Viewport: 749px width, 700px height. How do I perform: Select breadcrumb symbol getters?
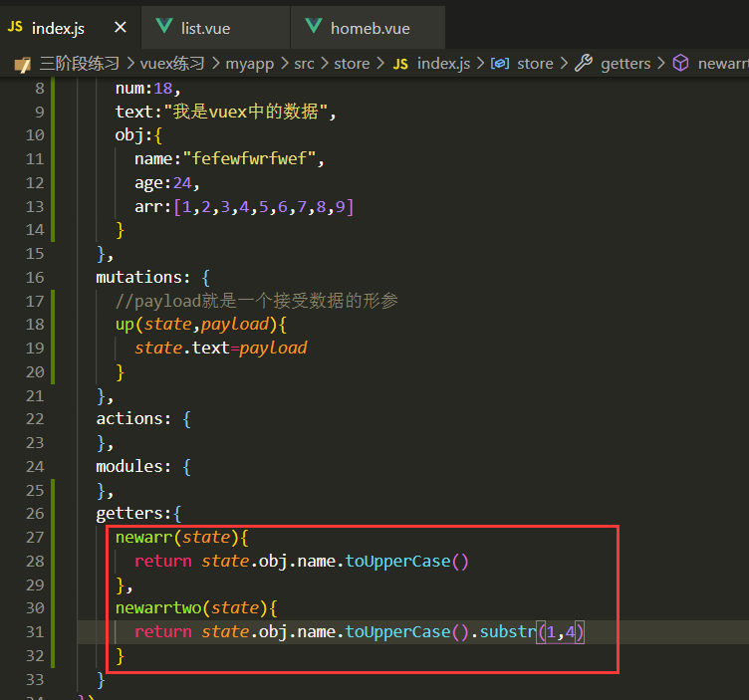625,64
